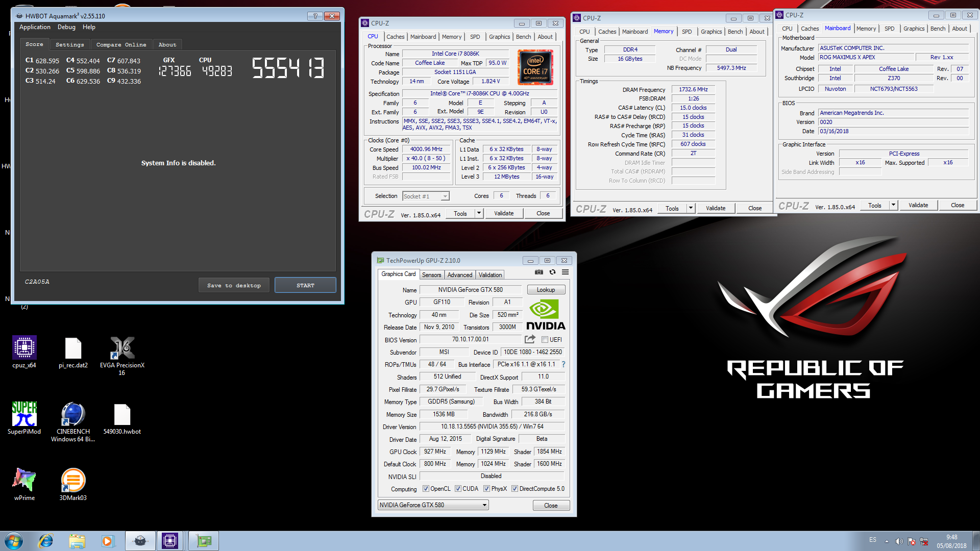Switch to CPU-Z taskbar button
The width and height of the screenshot is (980, 551).
coord(170,541)
